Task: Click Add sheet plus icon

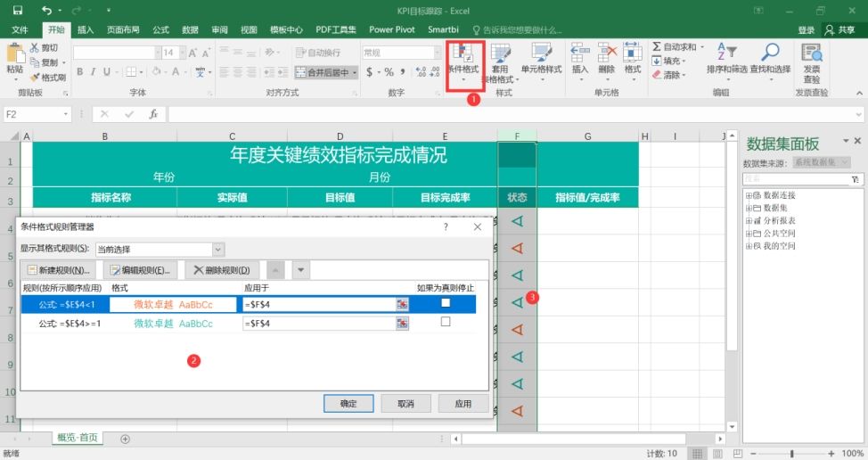Action: [x=125, y=439]
